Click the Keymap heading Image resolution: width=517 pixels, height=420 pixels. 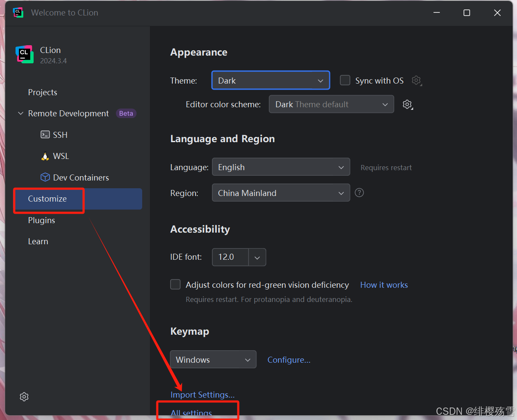pyautogui.click(x=190, y=331)
